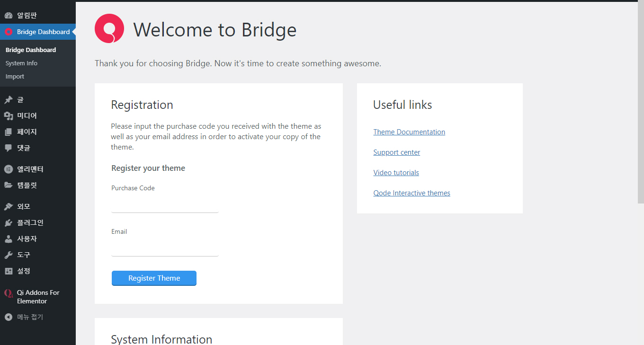Click the Useful links heading
Image resolution: width=644 pixels, height=345 pixels.
click(402, 105)
